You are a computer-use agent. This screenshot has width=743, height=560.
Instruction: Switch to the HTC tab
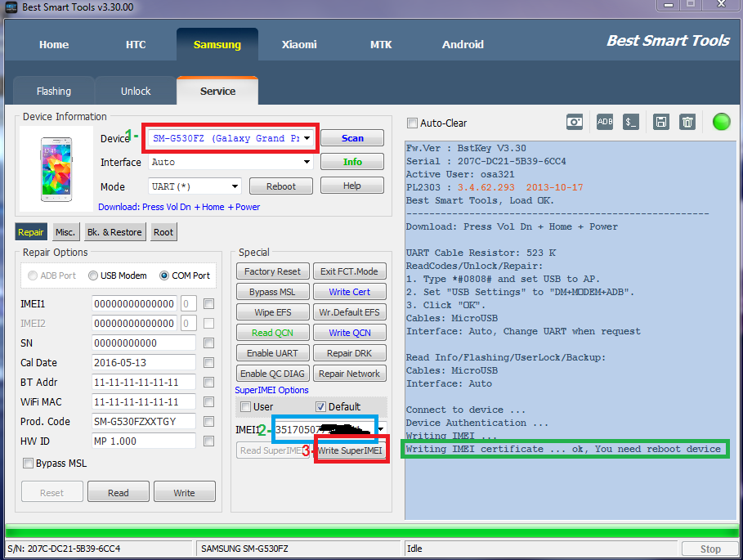(x=136, y=44)
